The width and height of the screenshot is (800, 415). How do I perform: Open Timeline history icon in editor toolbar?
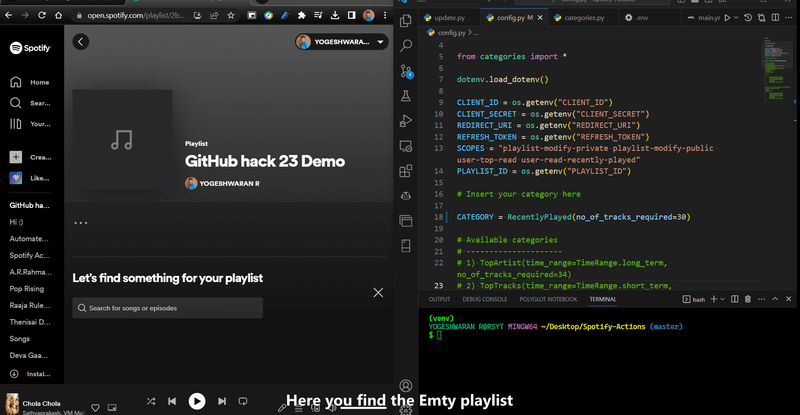point(748,17)
